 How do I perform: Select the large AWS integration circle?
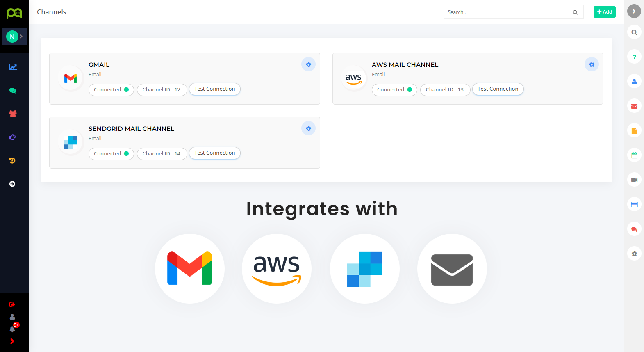(277, 269)
